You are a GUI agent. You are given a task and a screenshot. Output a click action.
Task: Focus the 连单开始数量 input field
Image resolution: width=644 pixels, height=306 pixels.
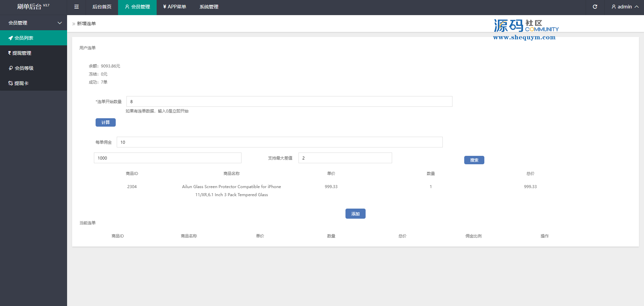pos(289,101)
